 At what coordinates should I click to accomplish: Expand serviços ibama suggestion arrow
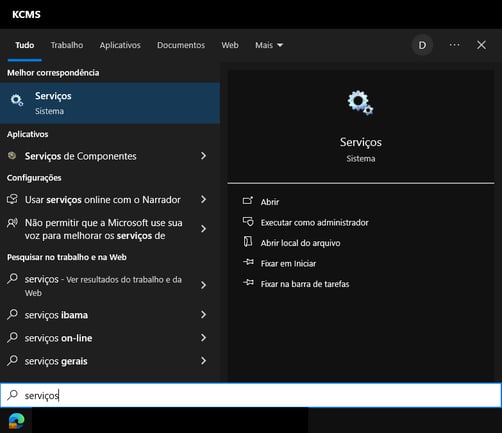click(x=203, y=315)
